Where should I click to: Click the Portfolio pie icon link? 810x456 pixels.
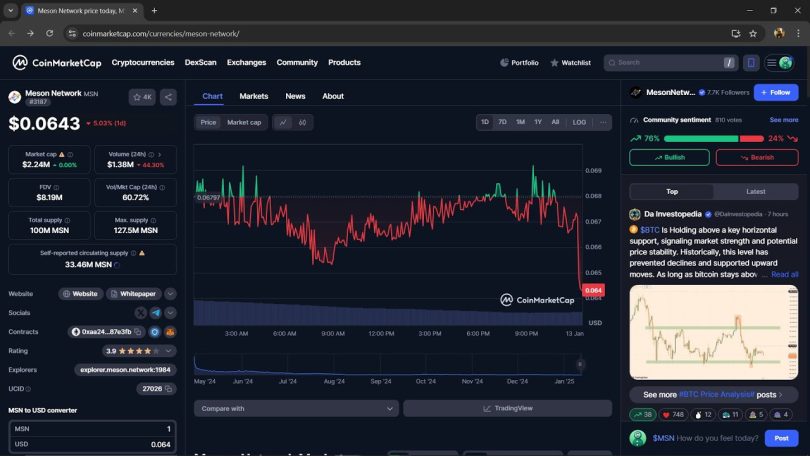point(519,62)
